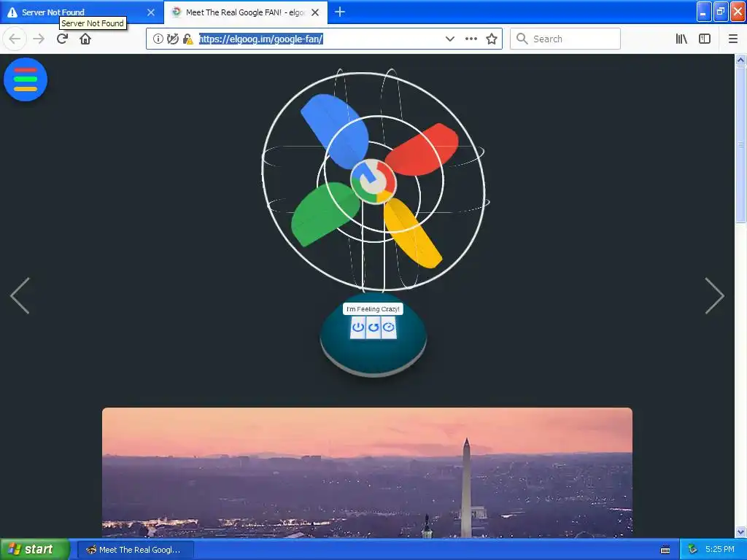Close the Google FAN tab

coord(315,12)
